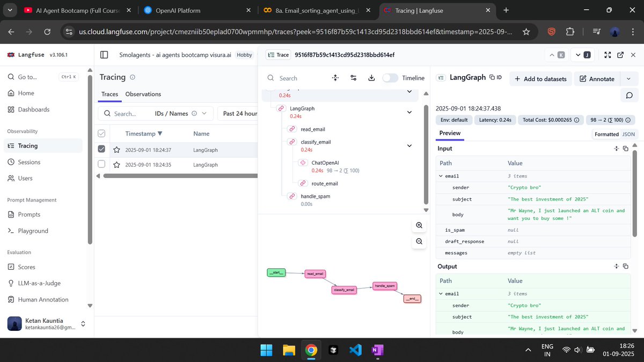Open the comments bubble icon
Image resolution: width=644 pixels, height=362 pixels.
click(x=629, y=95)
